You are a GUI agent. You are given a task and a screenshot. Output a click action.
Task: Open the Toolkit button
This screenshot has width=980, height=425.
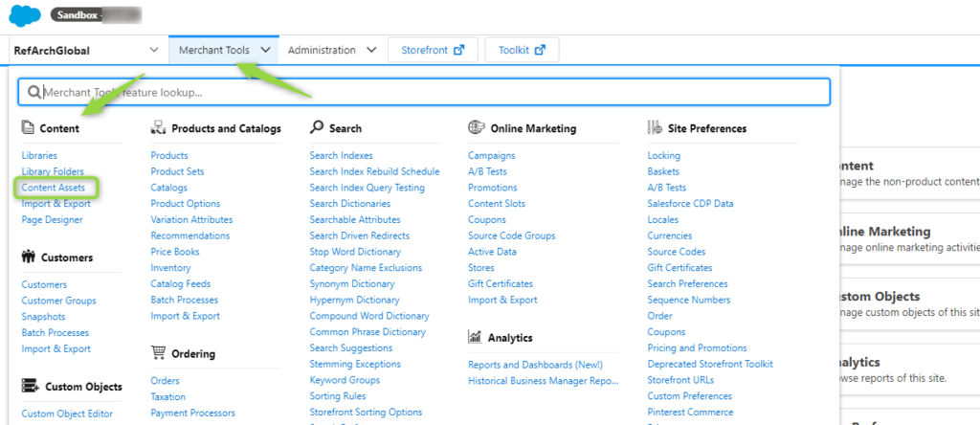pos(522,50)
